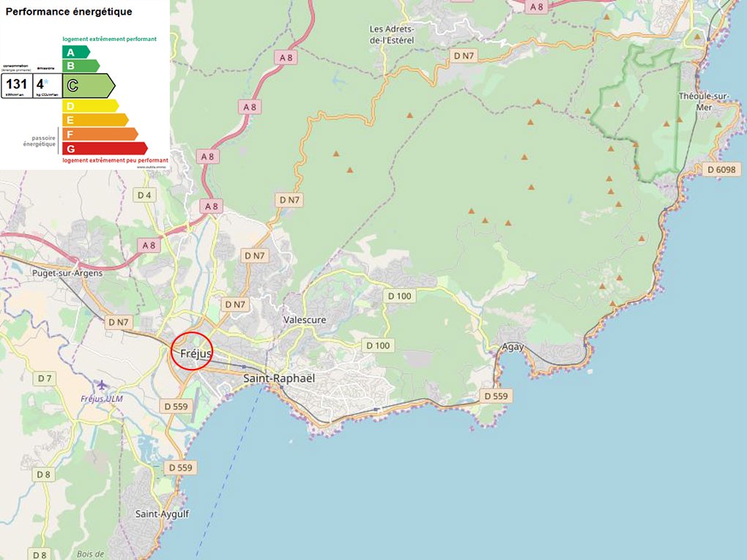The height and width of the screenshot is (560, 747).
Task: Select the B energy rating bar
Action: click(x=81, y=66)
